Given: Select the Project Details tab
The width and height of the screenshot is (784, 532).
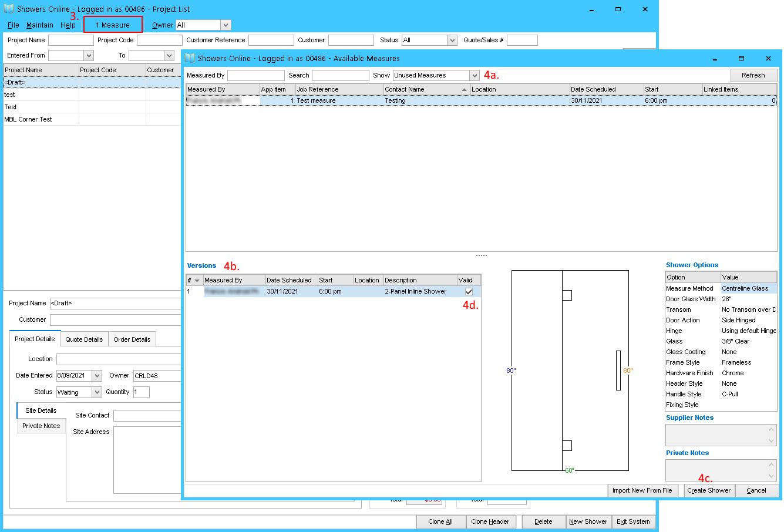Looking at the screenshot, I should click(x=35, y=339).
